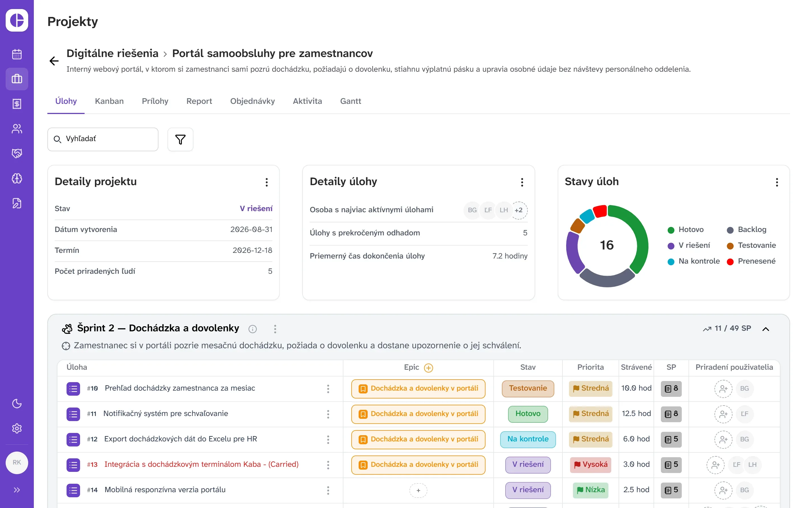Toggle Hotovo legend item in chart

[x=686, y=229]
